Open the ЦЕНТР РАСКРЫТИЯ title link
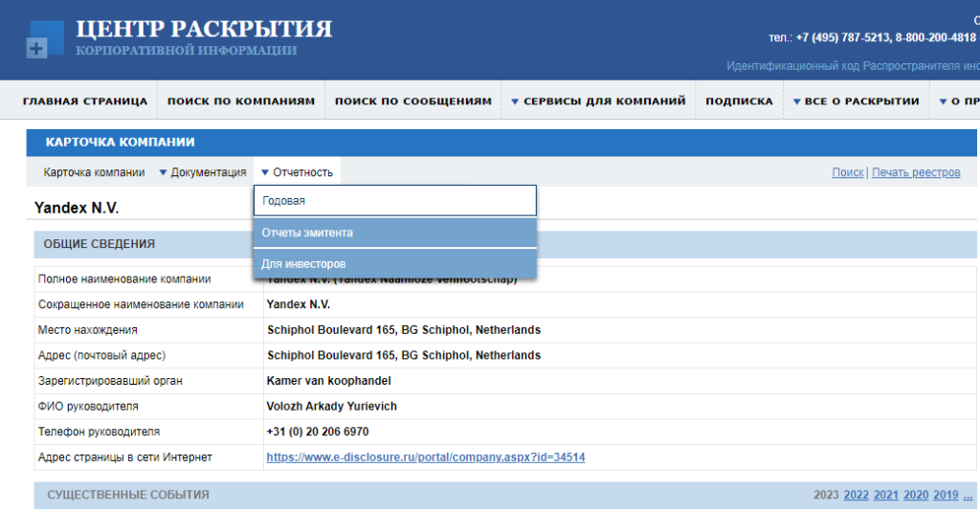The image size is (980, 512). [204, 30]
